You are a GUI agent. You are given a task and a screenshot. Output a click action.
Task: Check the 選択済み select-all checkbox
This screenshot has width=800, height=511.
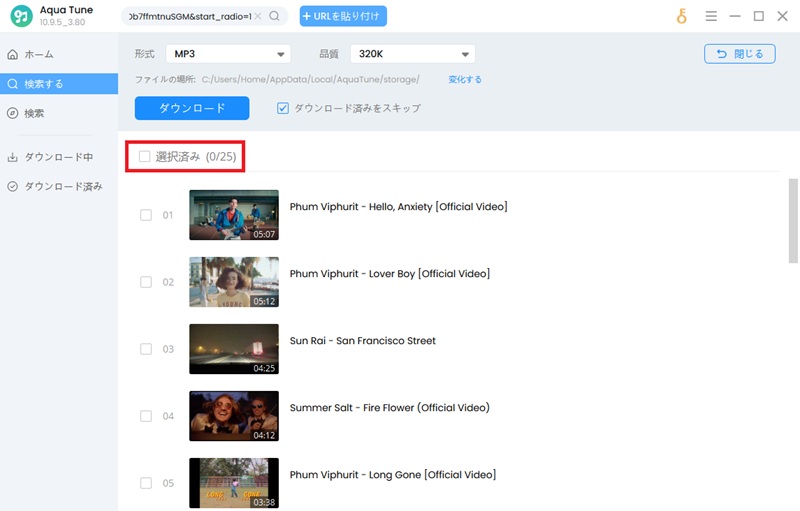tap(145, 156)
